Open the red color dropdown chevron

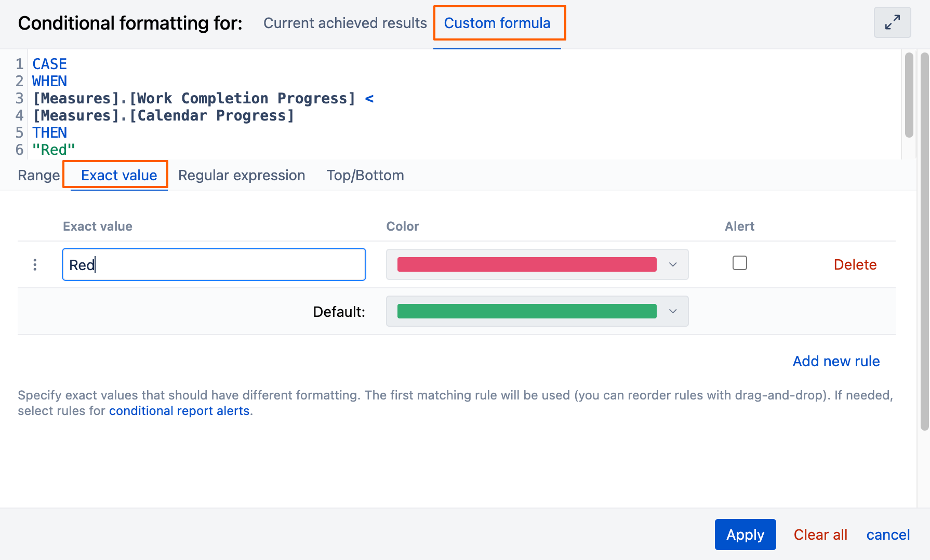[x=673, y=265]
